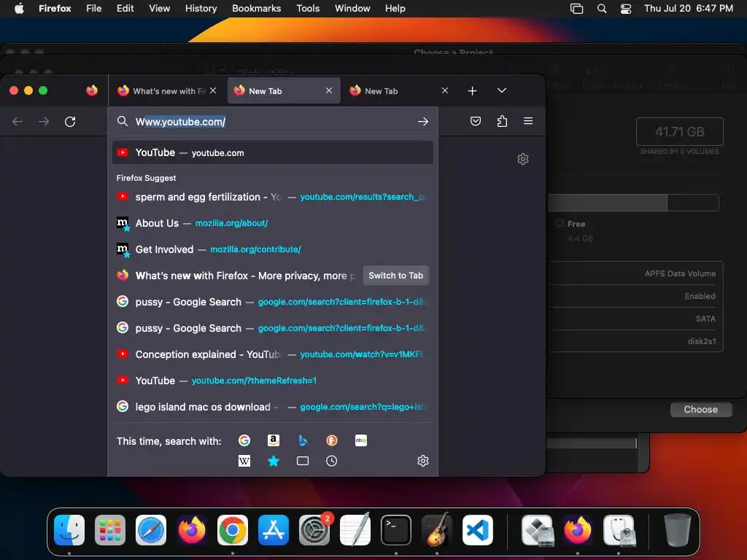Search this time with eBay
This screenshot has width=747, height=560.
(x=361, y=440)
